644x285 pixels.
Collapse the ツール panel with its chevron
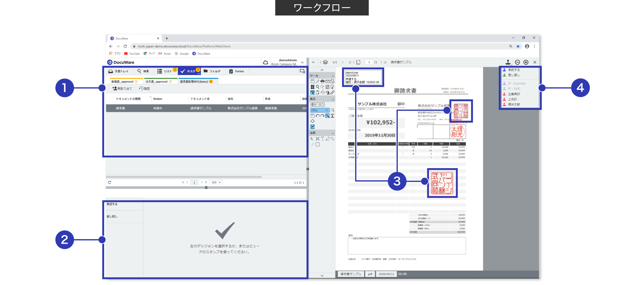click(333, 76)
